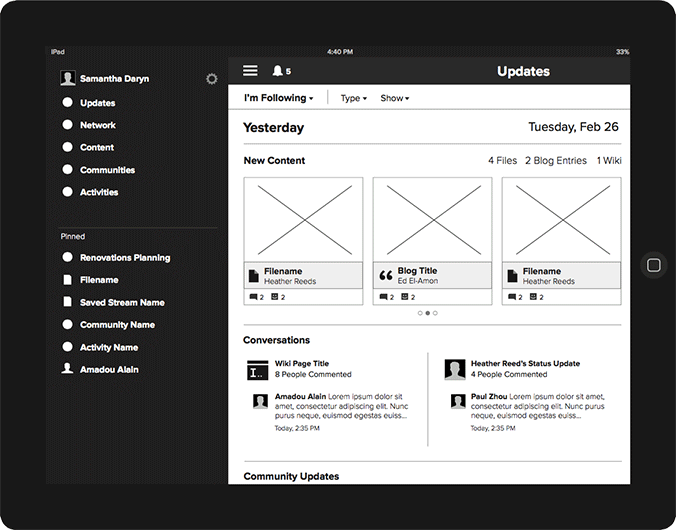The width and height of the screenshot is (676, 530).
Task: Click the Blog Title quote icon
Action: [x=385, y=275]
